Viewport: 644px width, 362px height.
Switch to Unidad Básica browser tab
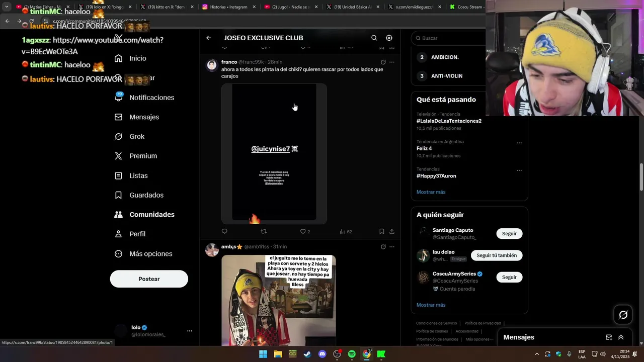[353, 7]
